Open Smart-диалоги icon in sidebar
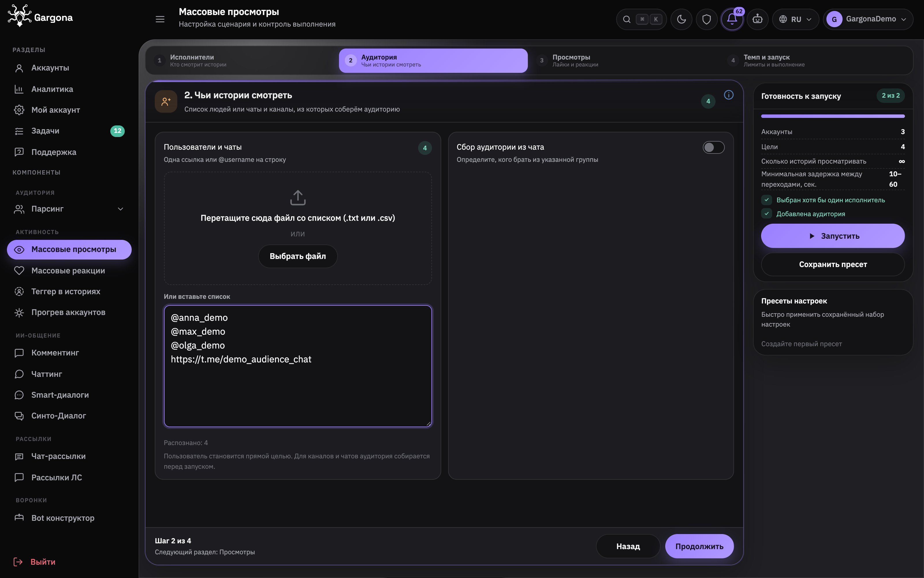This screenshot has width=924, height=578. (x=19, y=395)
